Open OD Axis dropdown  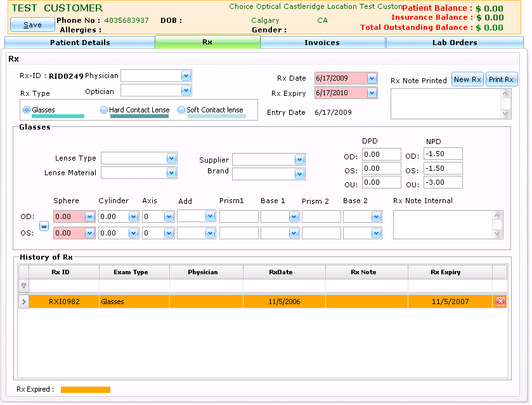pyautogui.click(x=169, y=216)
